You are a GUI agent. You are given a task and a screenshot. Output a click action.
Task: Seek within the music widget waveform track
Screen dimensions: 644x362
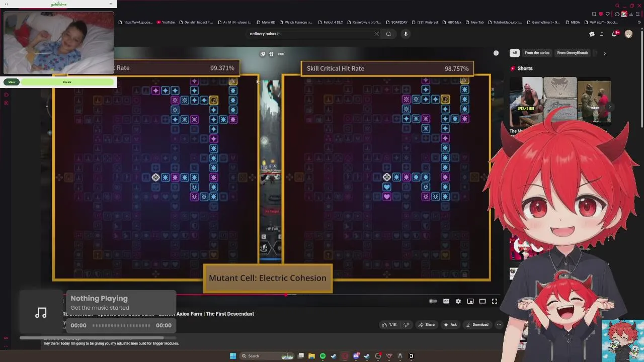point(121,325)
